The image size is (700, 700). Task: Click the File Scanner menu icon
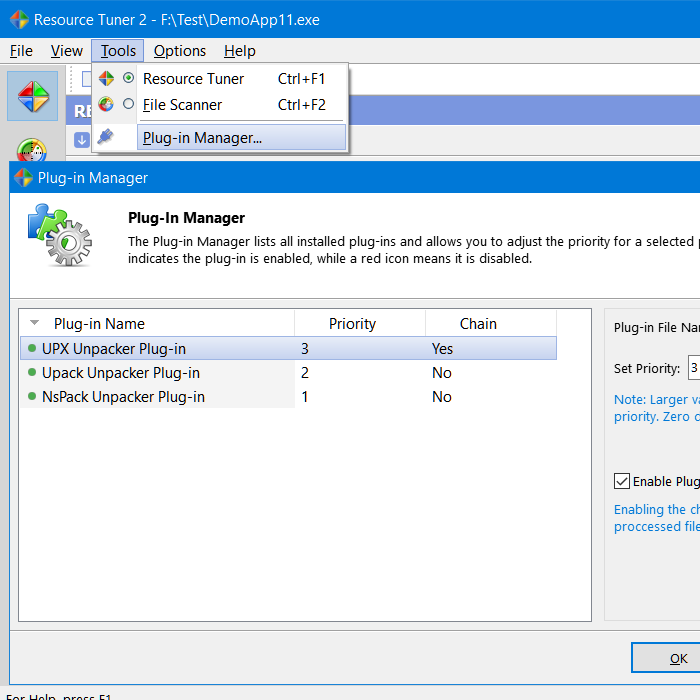tap(106, 104)
